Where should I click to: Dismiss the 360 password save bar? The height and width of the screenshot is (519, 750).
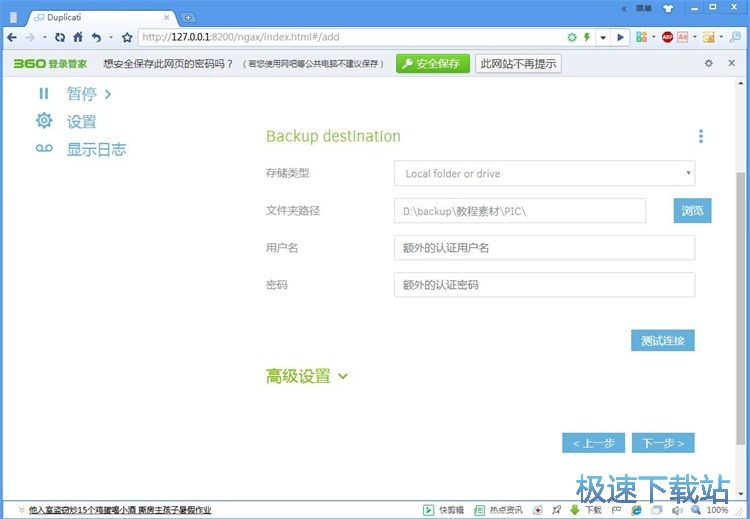tap(731, 63)
